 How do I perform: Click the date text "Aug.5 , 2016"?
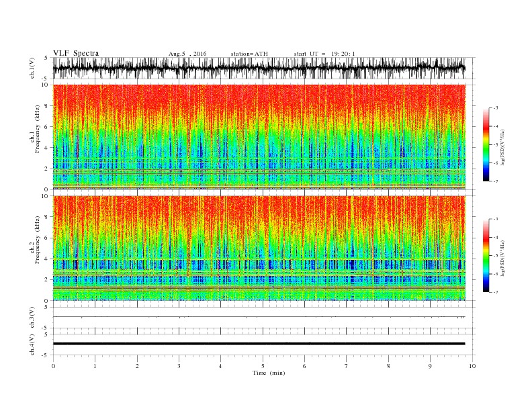click(187, 54)
